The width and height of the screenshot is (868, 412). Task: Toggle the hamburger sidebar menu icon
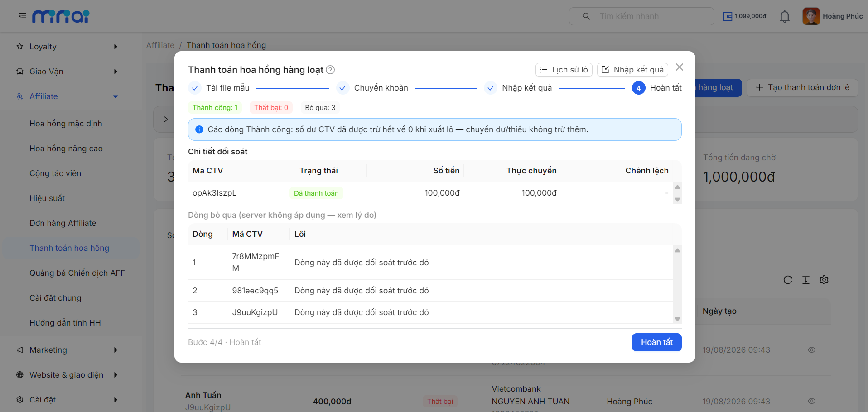tap(22, 16)
